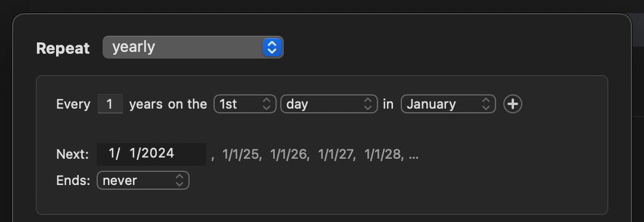Open the "January" month dropdown

click(448, 104)
